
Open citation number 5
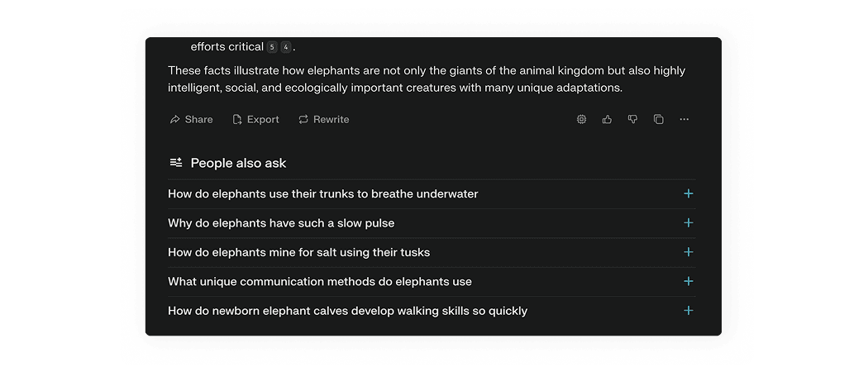coord(272,47)
